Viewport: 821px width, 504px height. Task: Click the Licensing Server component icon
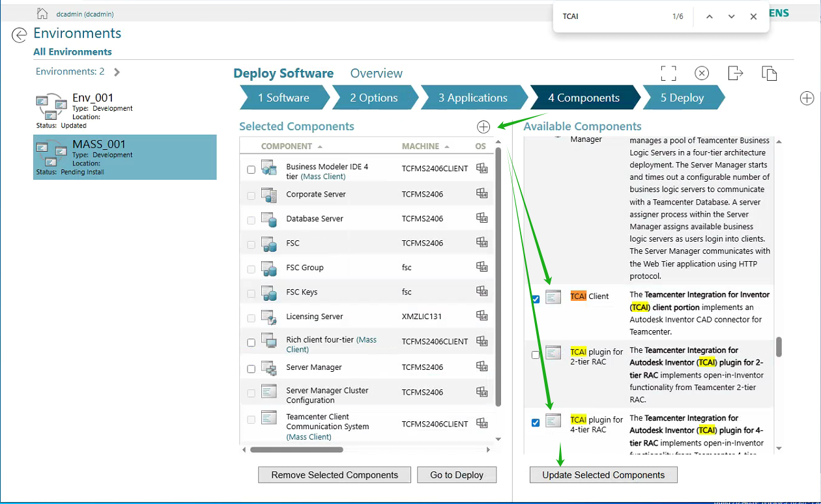(x=269, y=316)
